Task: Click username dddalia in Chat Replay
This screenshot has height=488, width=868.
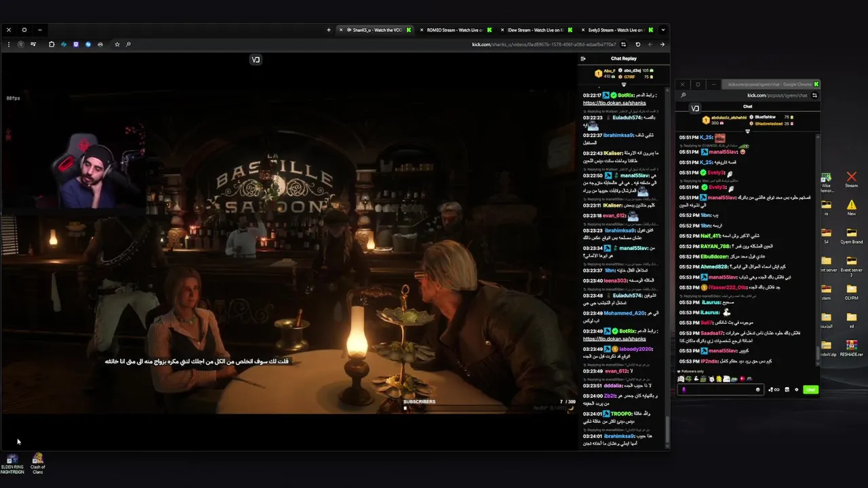Action: click(613, 386)
